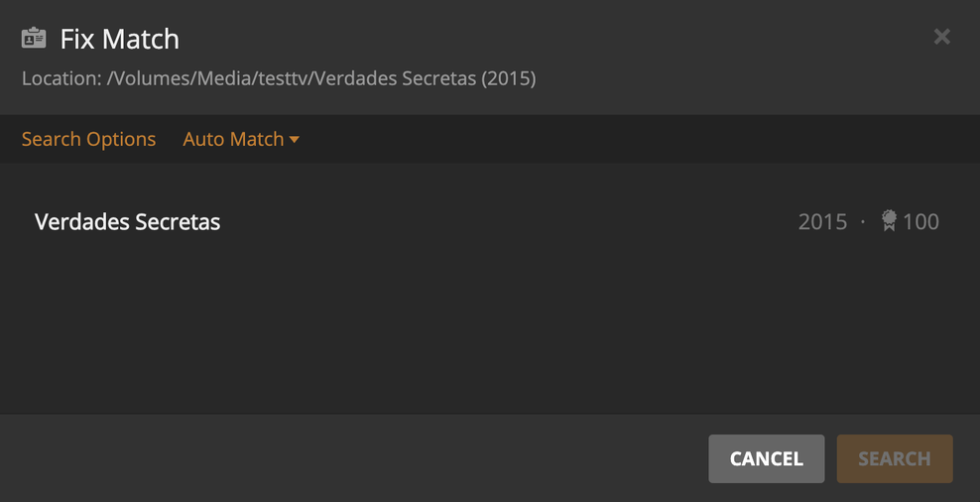
Task: Click the score ribbon badge icon
Action: 889,220
